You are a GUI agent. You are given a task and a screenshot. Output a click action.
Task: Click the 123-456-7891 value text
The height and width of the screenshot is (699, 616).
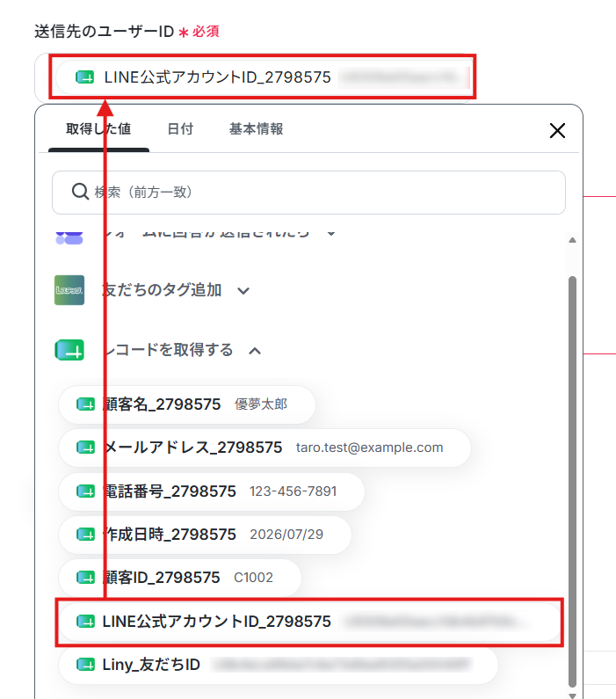(x=294, y=491)
